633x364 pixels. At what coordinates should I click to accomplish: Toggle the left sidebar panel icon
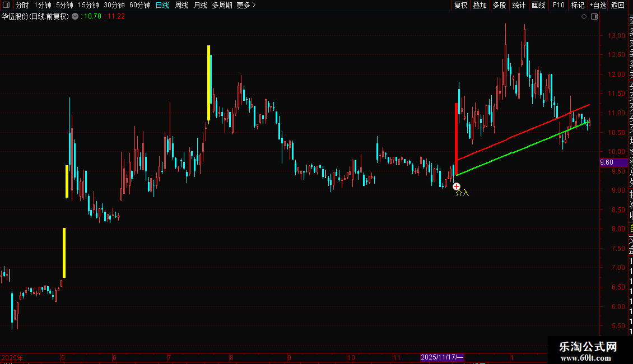tap(6, 5)
